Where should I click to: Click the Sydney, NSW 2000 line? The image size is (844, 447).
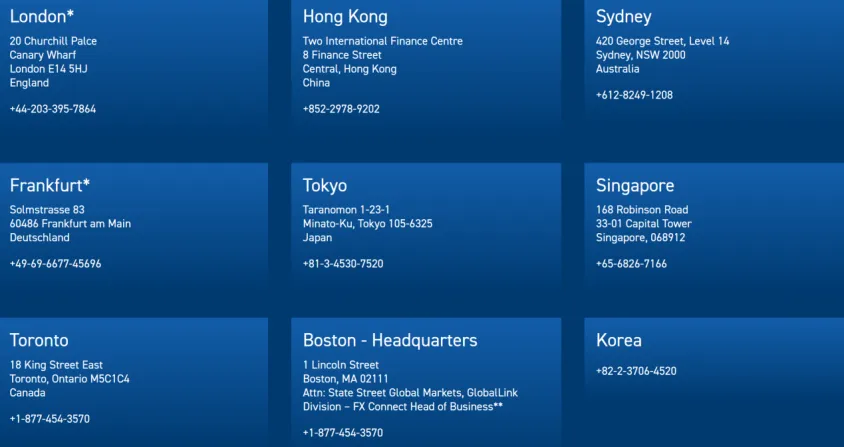point(641,55)
